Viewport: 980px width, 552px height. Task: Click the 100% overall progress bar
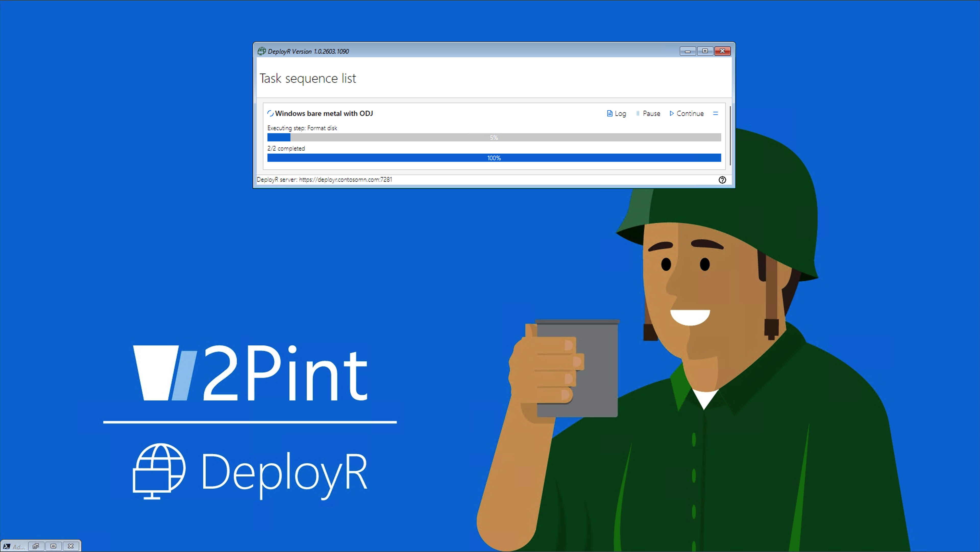tap(494, 158)
